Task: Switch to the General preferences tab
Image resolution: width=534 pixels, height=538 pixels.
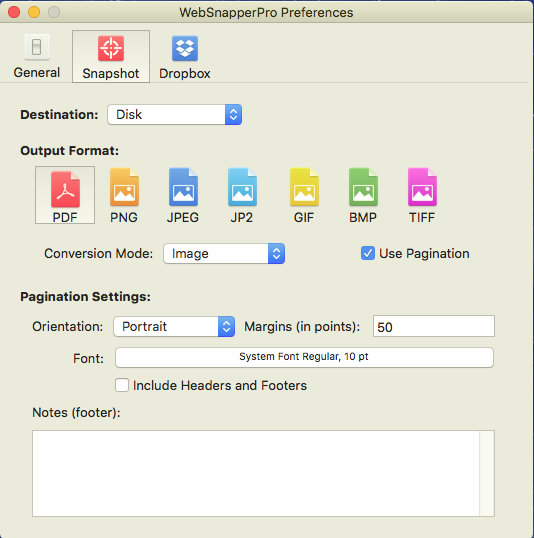Action: point(37,57)
